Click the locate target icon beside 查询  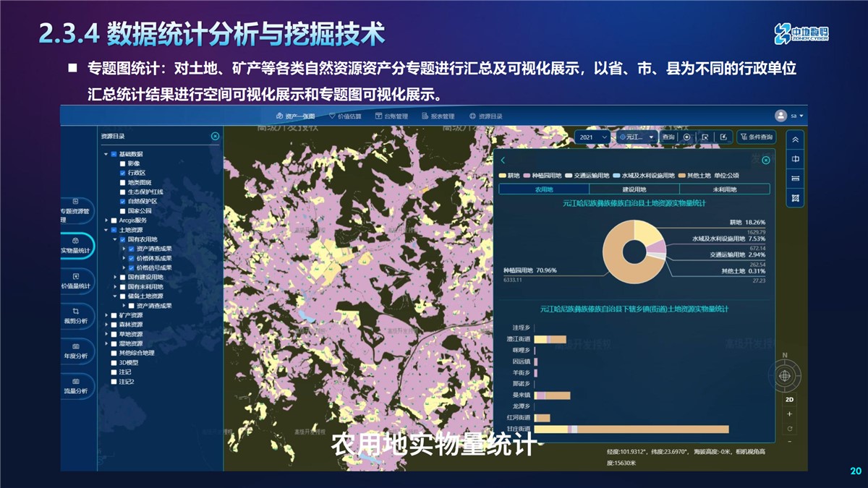(x=687, y=137)
